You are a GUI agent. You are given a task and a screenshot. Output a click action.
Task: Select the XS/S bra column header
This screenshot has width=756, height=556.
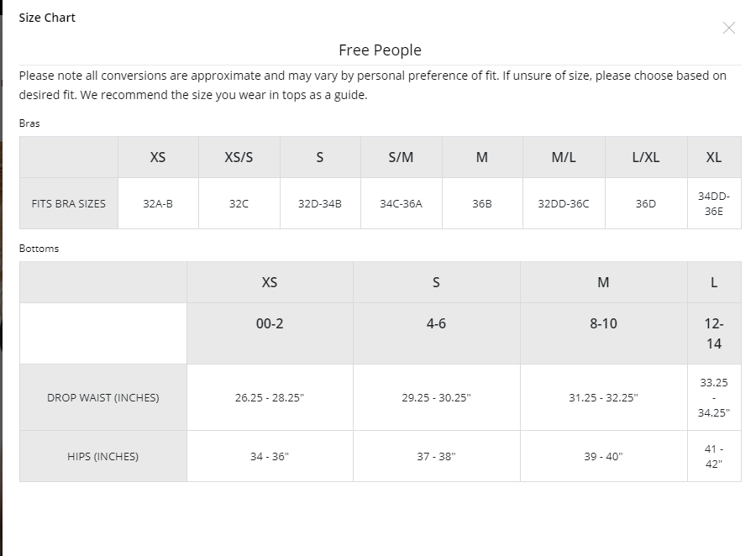tap(239, 157)
